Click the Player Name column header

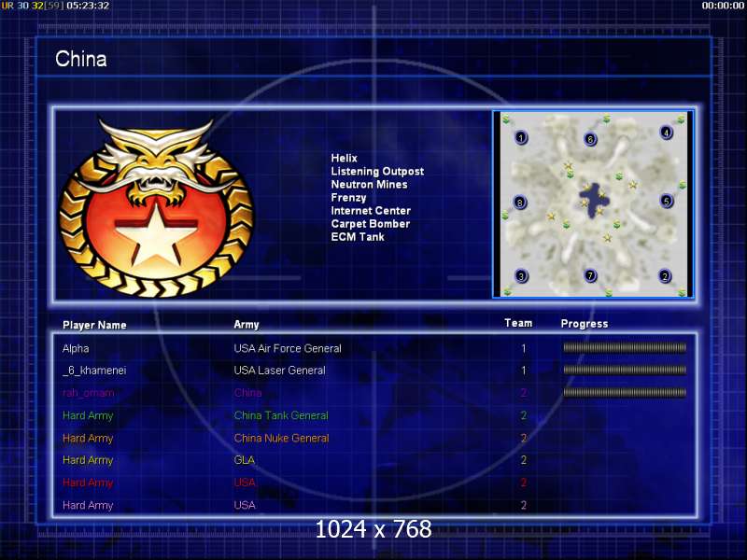coord(94,325)
